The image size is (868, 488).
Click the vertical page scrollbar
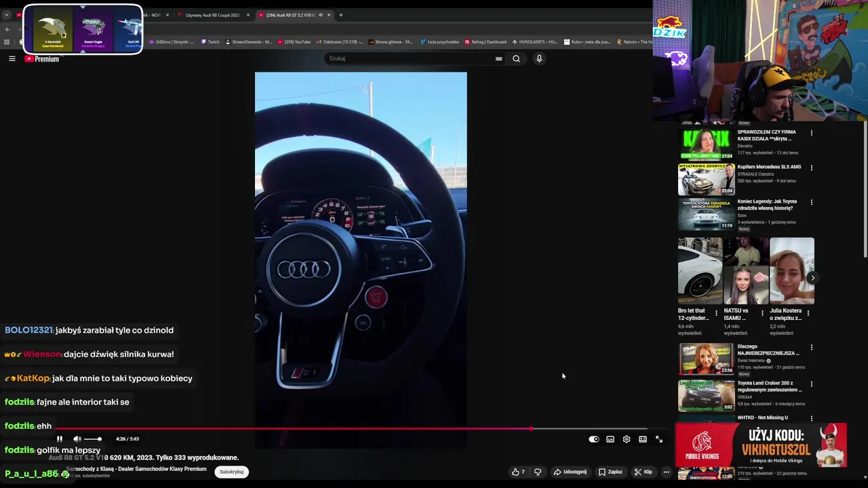point(865,190)
